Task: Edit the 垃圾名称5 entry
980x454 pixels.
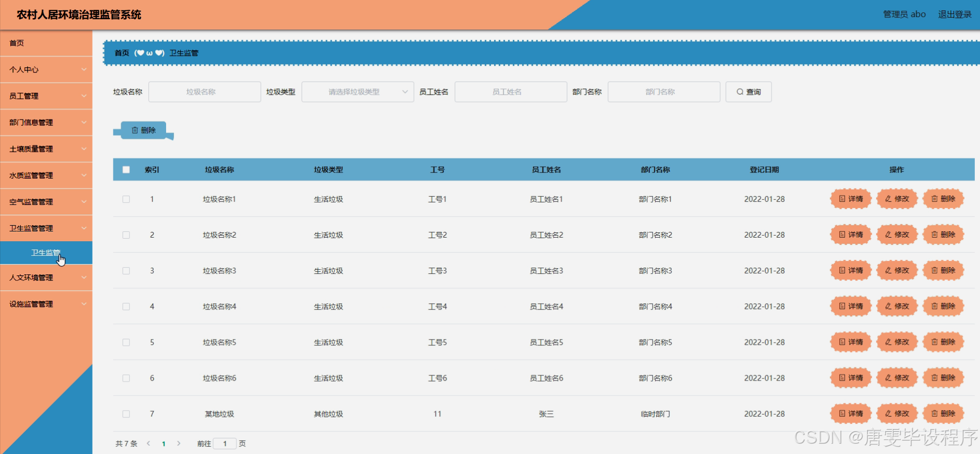Action: pyautogui.click(x=897, y=342)
